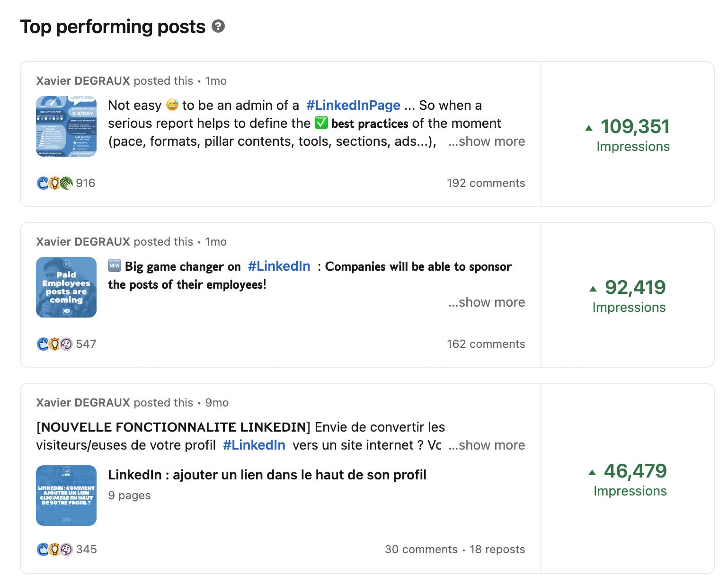View the 30 comments

click(421, 549)
